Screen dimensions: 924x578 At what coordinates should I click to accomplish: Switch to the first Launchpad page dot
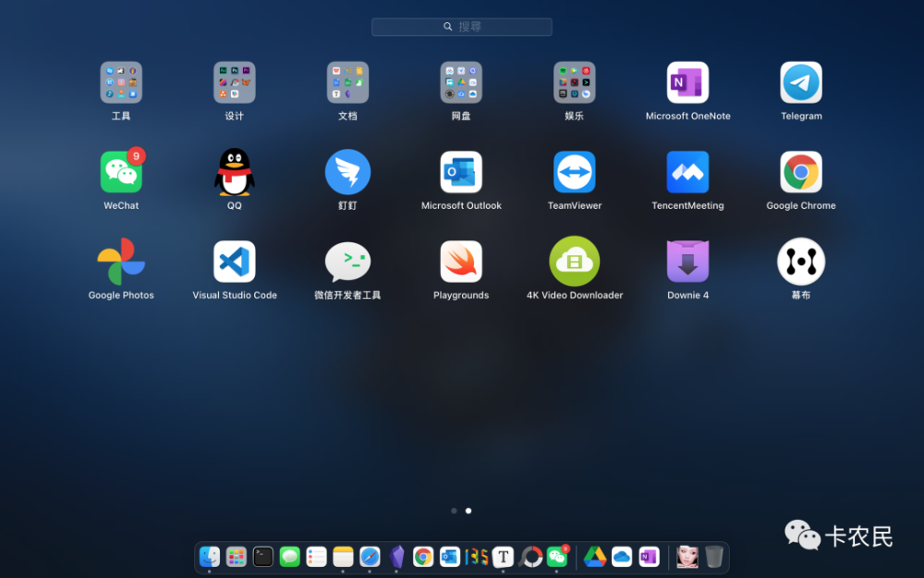click(454, 510)
